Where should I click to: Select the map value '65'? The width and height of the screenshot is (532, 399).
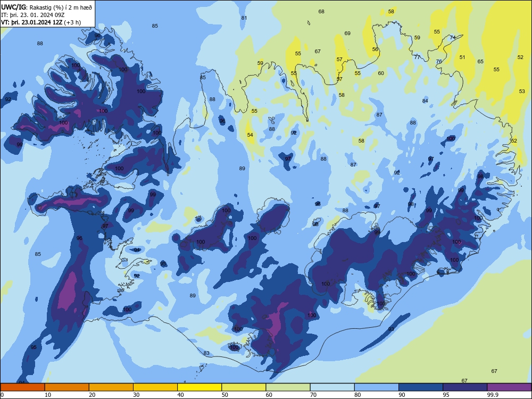[480, 61]
